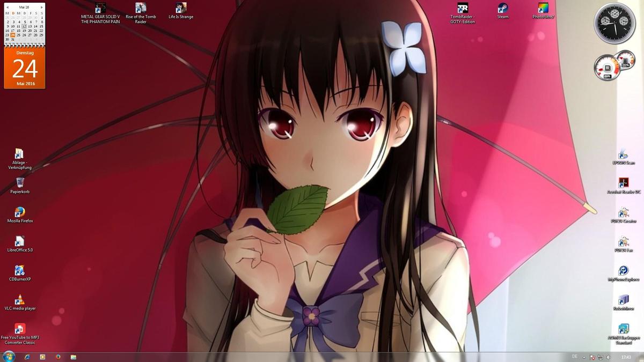The height and width of the screenshot is (362, 644).
Task: Open LibreOffice 5.0 desktop icon
Action: coord(20,244)
